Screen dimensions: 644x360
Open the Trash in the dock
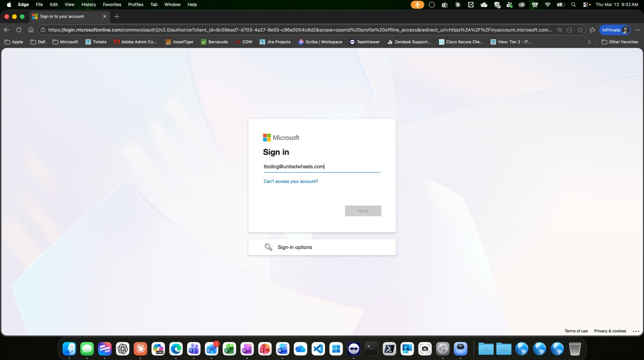pos(575,349)
